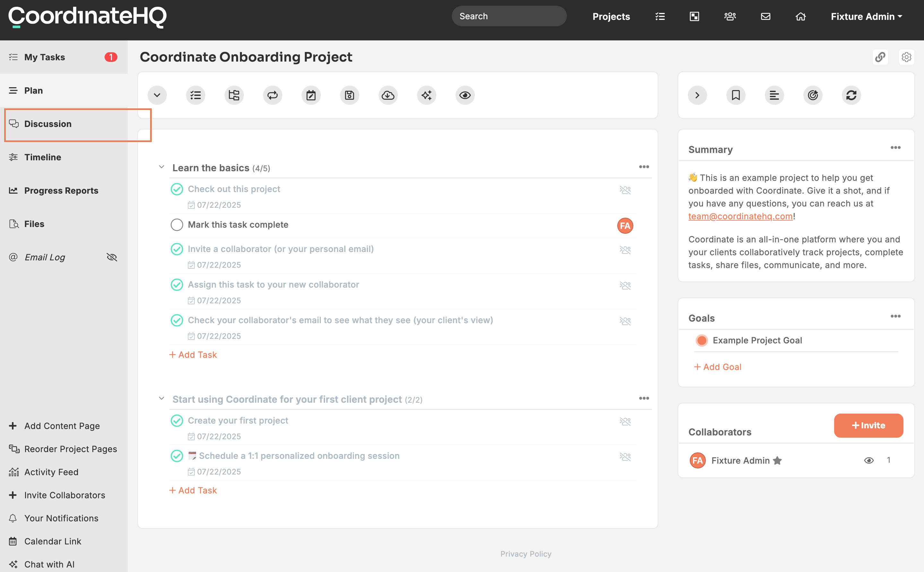Viewport: 924px width, 572px height.
Task: Click team@coordinatehq.com email link
Action: coord(740,216)
